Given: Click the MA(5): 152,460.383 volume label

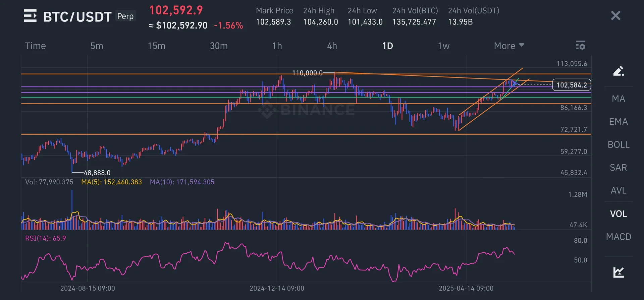Looking at the screenshot, I should coord(111,182).
